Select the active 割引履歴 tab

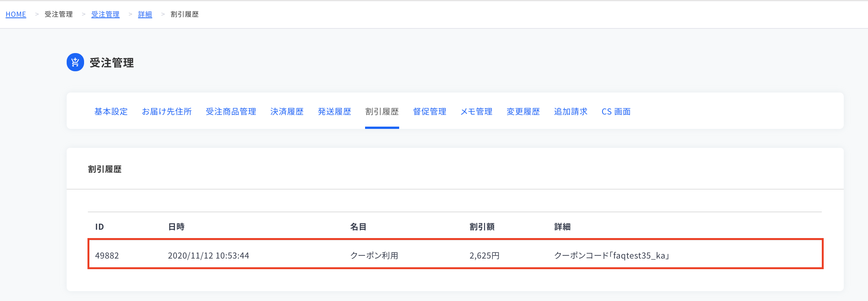(x=382, y=111)
